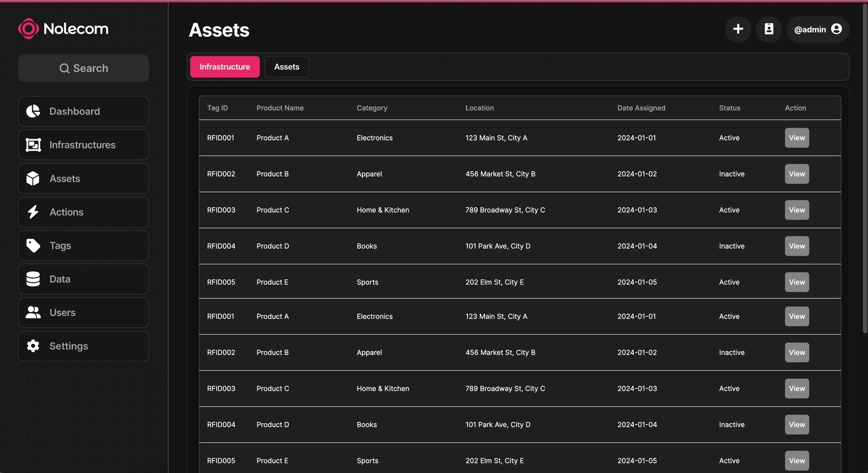
Task: Click the Actions lightning bolt icon
Action: coord(33,212)
